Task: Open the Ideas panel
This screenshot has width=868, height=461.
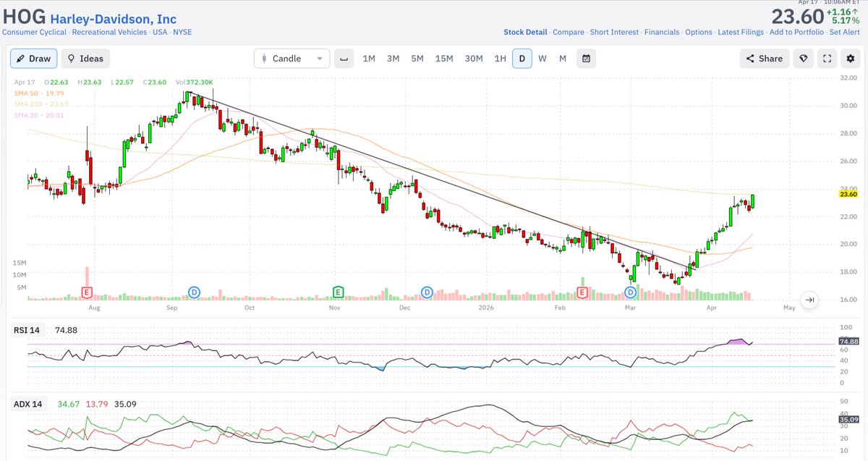Action: [x=85, y=59]
